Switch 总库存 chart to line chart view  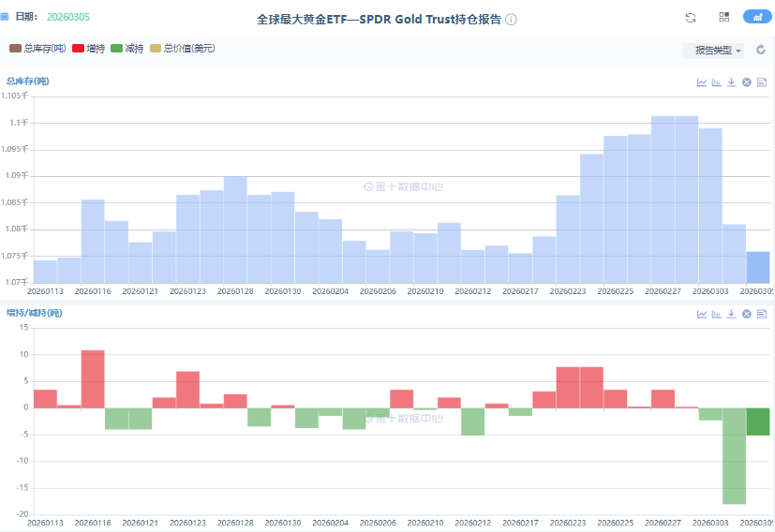click(702, 82)
